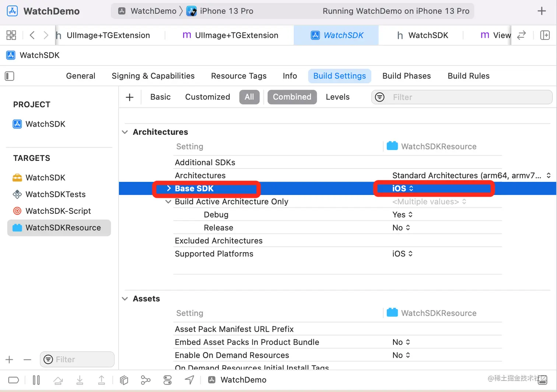Viewport: 557px width, 392px height.
Task: Go back in editor history
Action: pyautogui.click(x=32, y=35)
